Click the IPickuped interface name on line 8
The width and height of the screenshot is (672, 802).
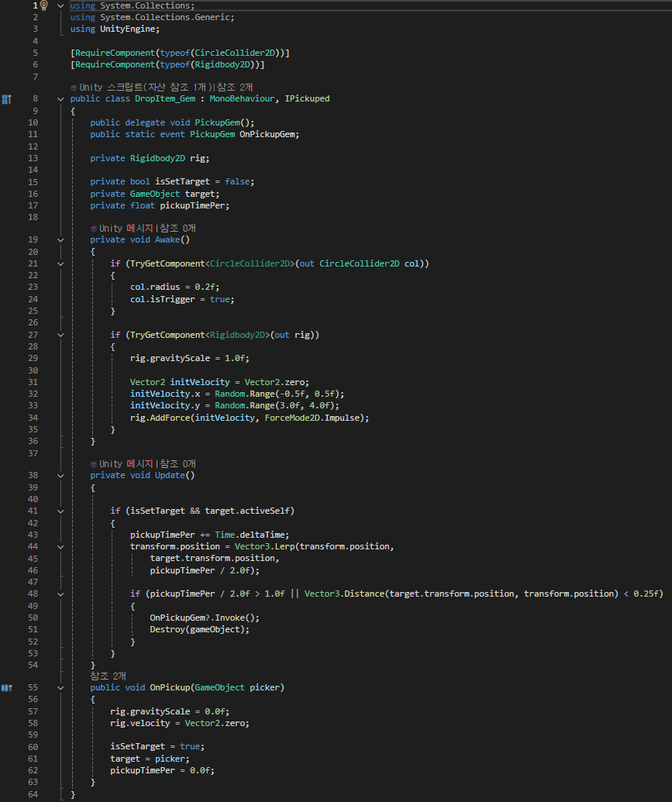[307, 98]
